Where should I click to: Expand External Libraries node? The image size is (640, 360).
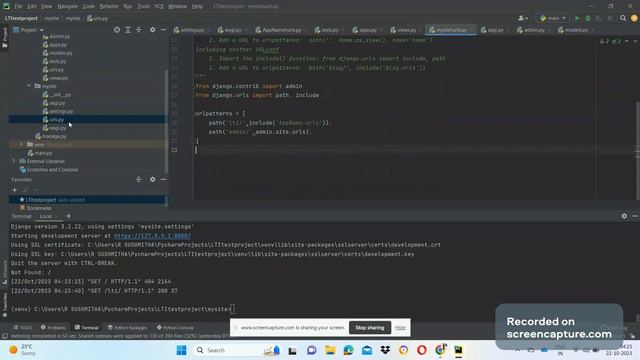(x=14, y=161)
